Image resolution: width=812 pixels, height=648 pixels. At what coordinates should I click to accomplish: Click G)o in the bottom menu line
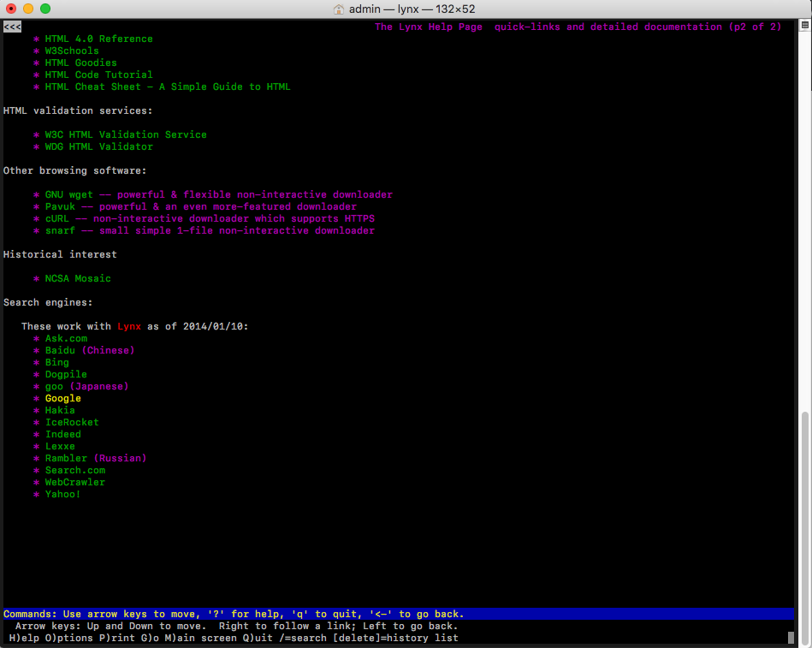coord(151,639)
